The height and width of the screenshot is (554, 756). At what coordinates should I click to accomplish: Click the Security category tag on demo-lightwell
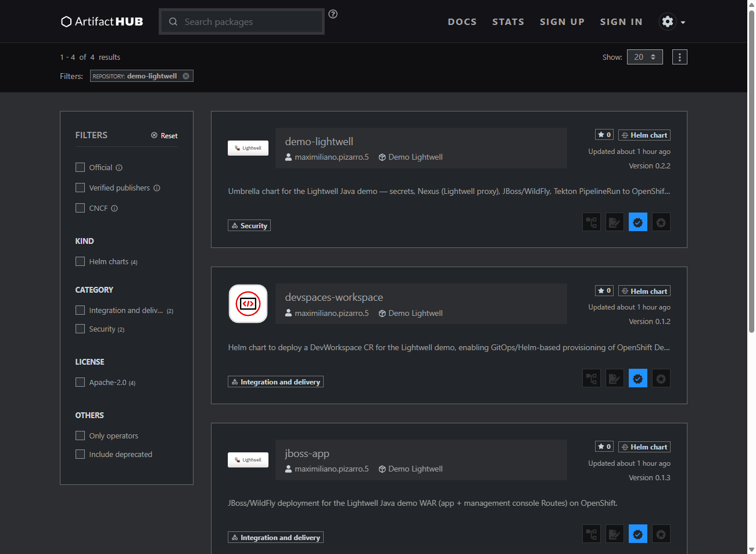(249, 226)
